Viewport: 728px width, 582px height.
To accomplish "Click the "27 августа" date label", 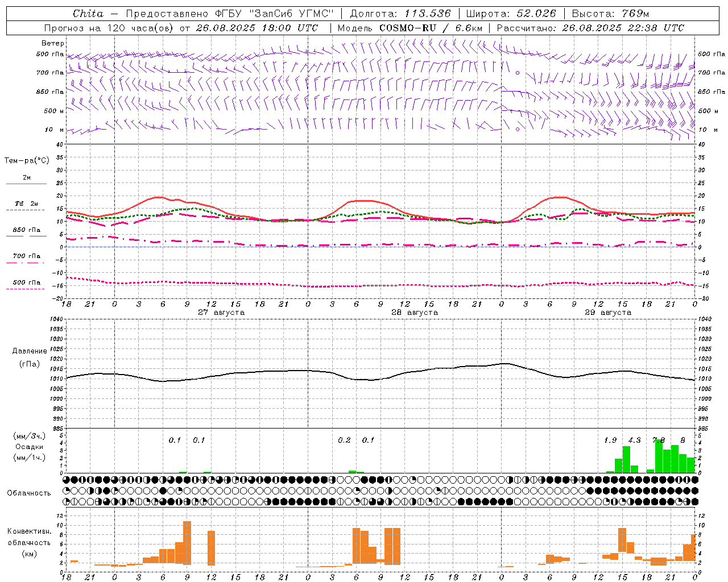I will 221,313.
